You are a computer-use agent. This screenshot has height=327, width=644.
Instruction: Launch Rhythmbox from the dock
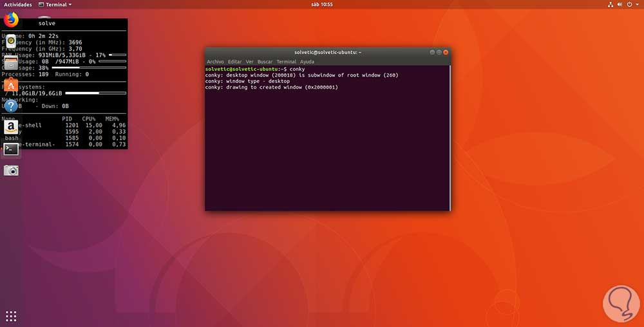pyautogui.click(x=11, y=41)
